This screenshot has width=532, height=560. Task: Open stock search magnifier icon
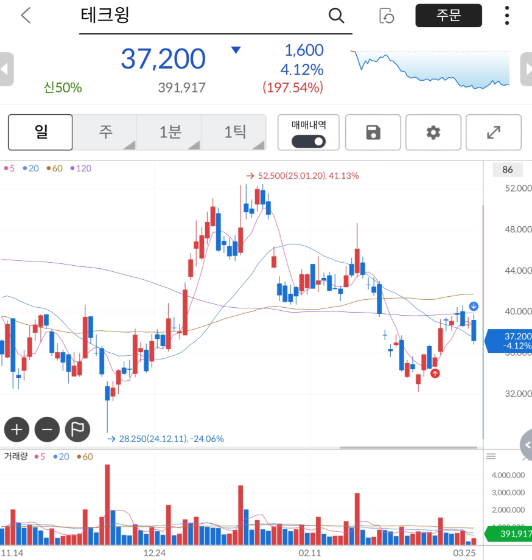(336, 16)
